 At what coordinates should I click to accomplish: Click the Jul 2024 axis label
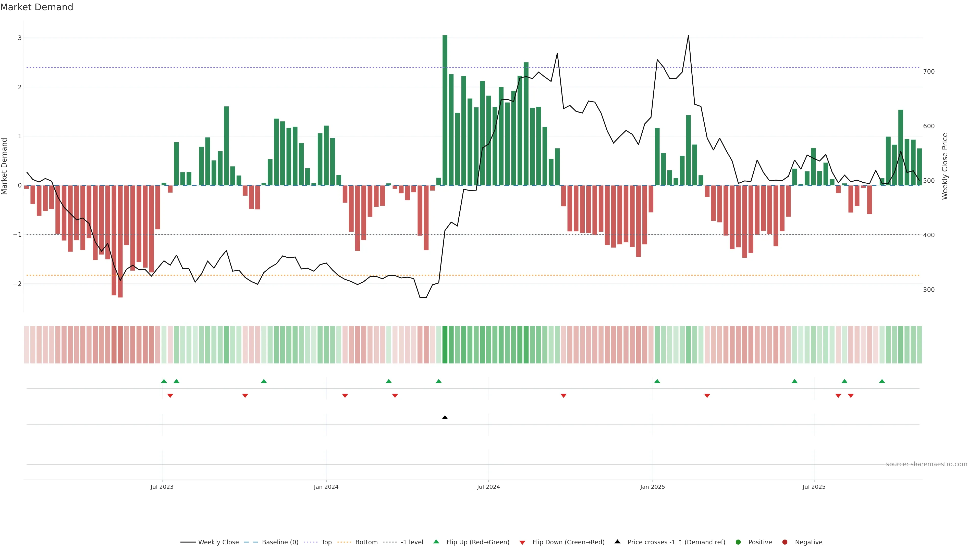[x=488, y=487]
